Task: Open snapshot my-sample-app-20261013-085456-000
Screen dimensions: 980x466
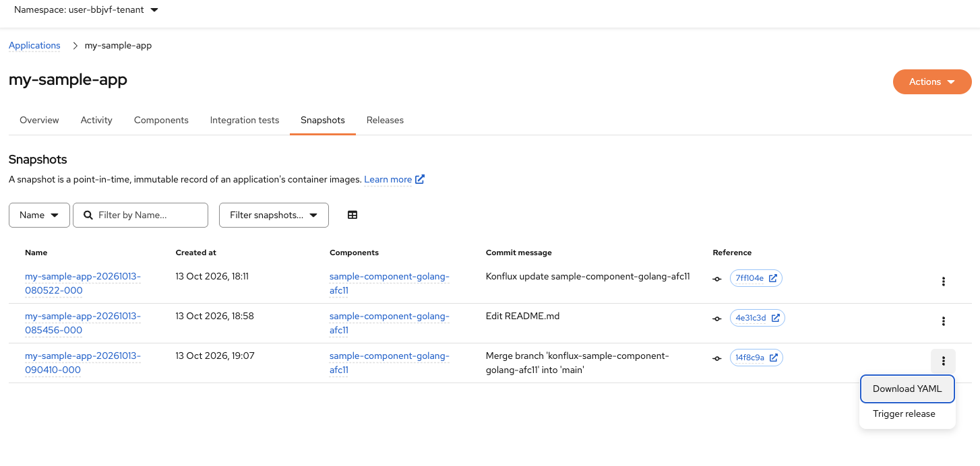Action: 83,323
